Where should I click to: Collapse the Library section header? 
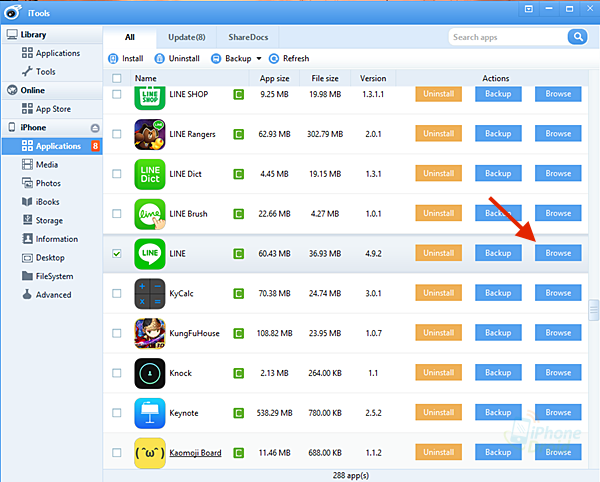[52, 34]
